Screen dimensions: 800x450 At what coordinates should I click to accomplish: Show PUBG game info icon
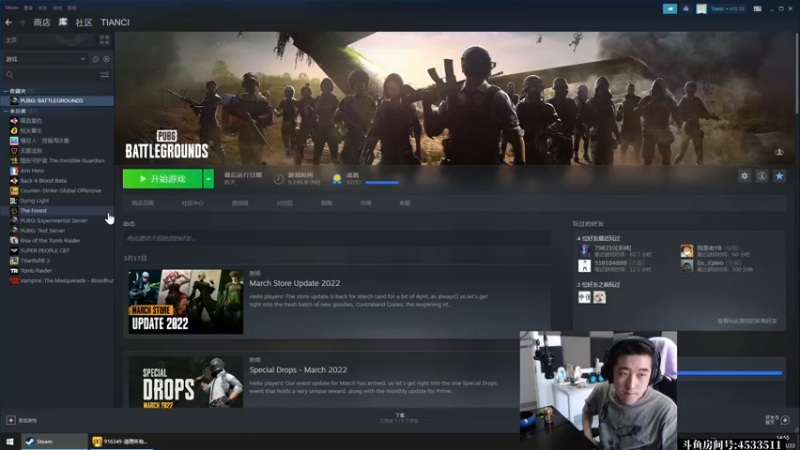(x=762, y=176)
